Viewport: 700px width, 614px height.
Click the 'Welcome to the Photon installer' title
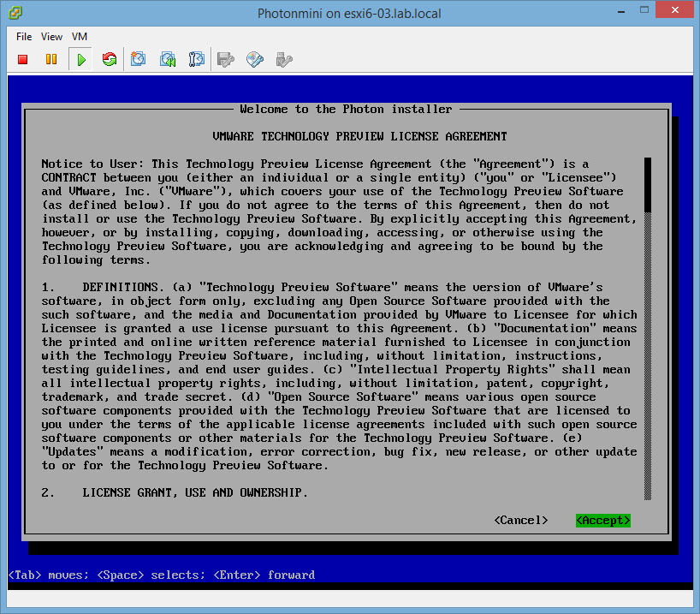point(346,109)
